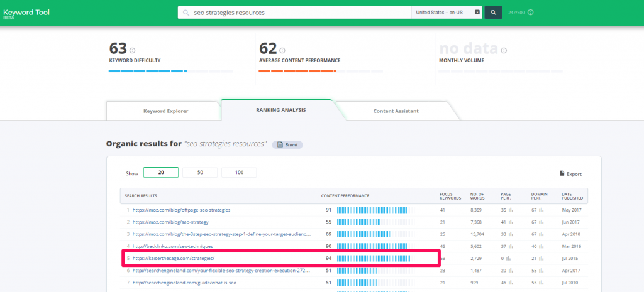The width and height of the screenshot is (644, 292).
Task: Sort by No. of Words column header
Action: [477, 196]
